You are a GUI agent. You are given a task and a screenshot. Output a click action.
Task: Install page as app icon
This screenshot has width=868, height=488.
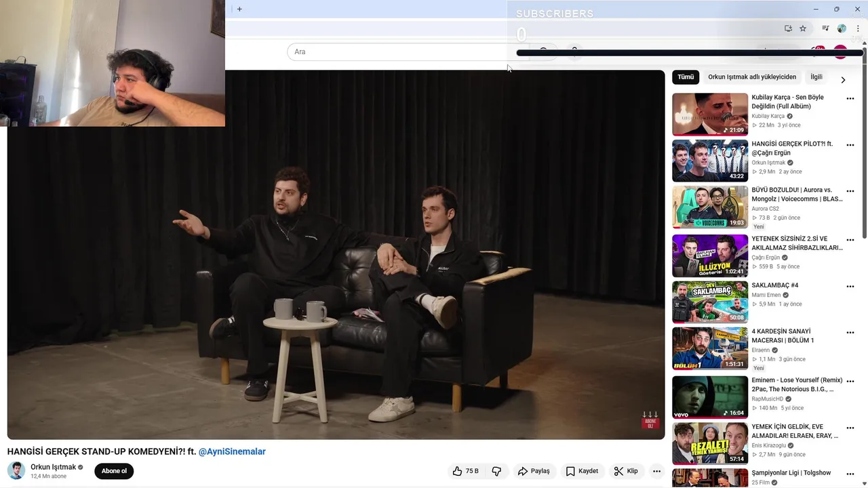[788, 28]
